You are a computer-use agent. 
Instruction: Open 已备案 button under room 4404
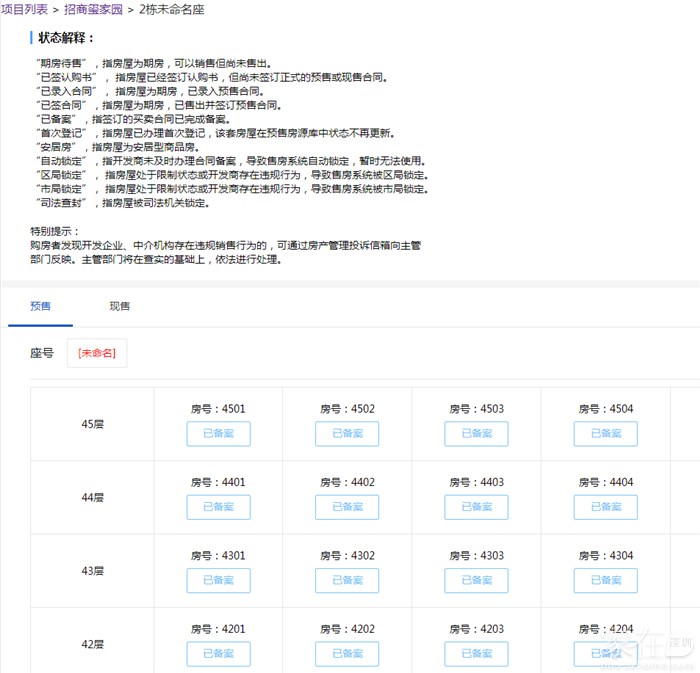click(x=605, y=507)
